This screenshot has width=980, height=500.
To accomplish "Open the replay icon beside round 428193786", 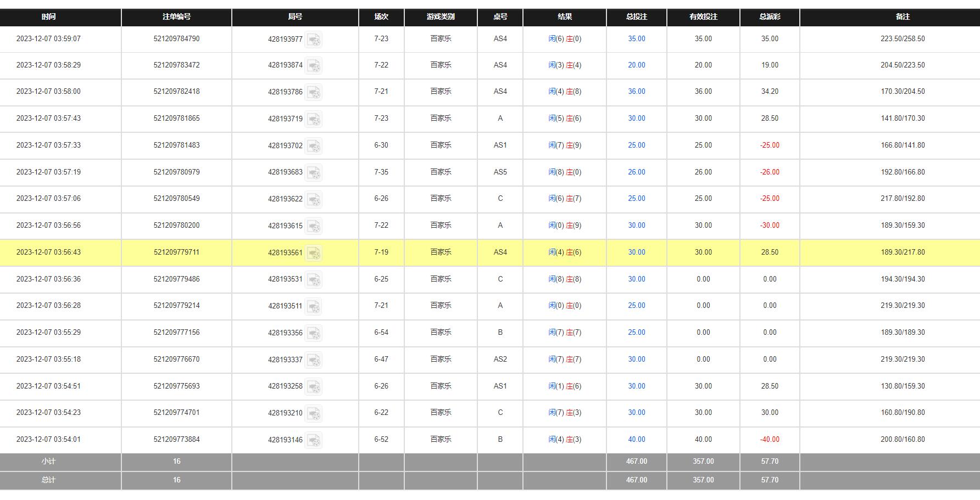I will coord(314,92).
